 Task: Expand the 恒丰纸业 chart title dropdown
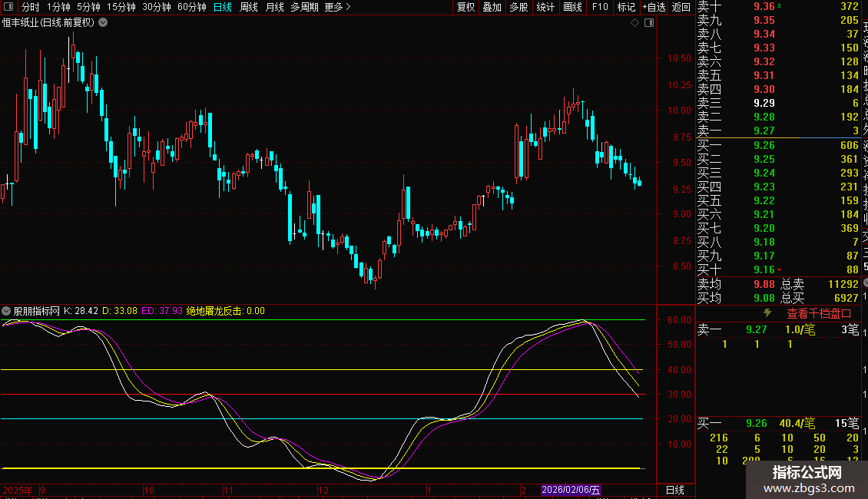pyautogui.click(x=104, y=23)
